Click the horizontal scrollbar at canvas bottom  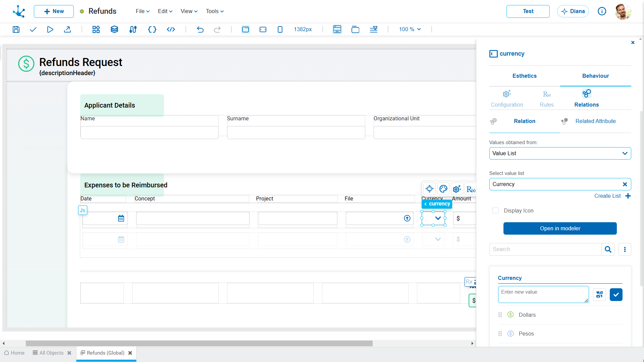pos(199,344)
